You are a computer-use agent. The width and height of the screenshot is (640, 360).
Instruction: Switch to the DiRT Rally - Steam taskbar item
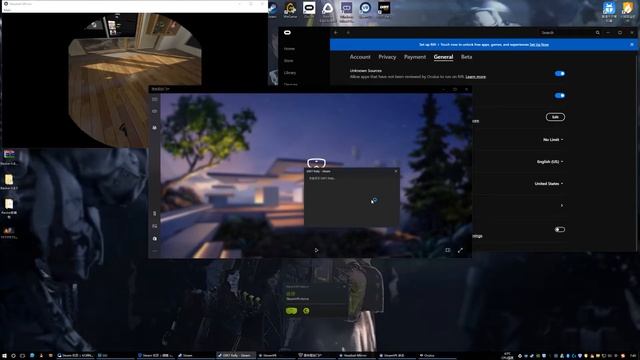(x=236, y=356)
